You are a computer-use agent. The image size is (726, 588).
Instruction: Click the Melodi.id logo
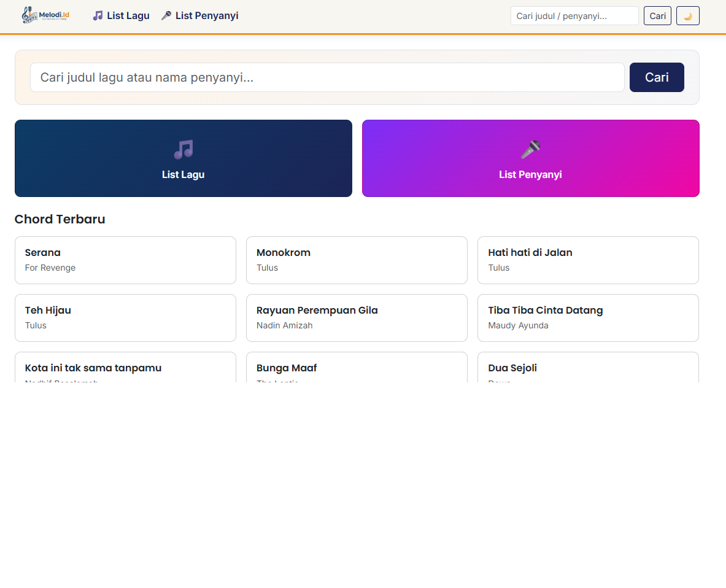coord(46,15)
